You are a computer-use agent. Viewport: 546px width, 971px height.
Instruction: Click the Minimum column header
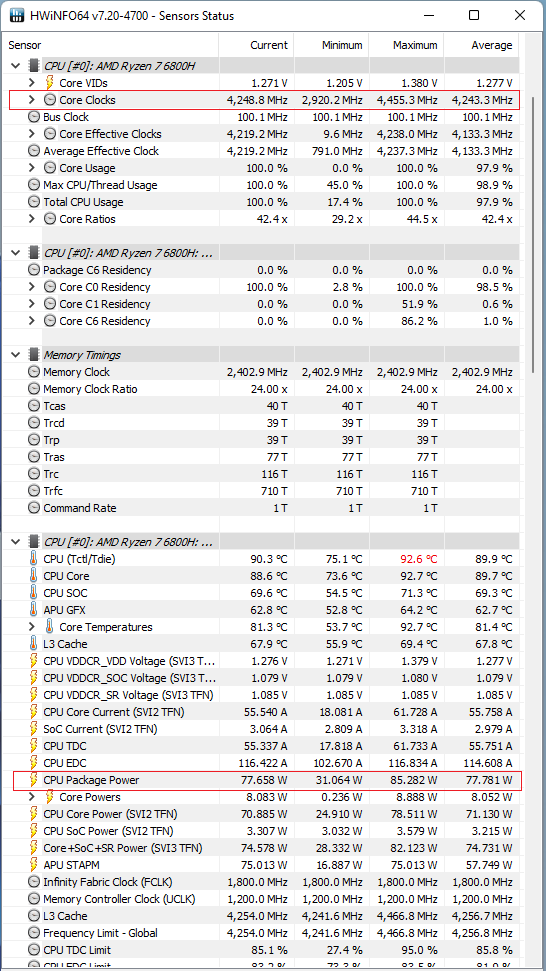point(331,45)
